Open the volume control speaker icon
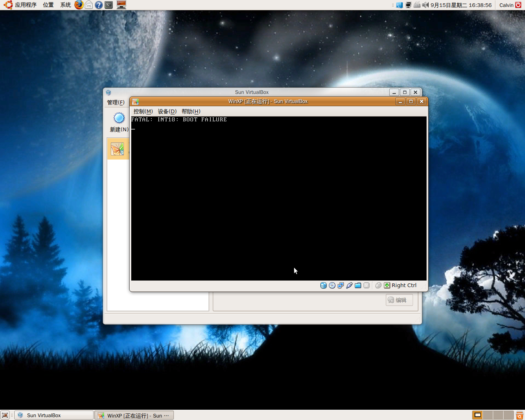Screen dimensions: 525x420 (425, 5)
